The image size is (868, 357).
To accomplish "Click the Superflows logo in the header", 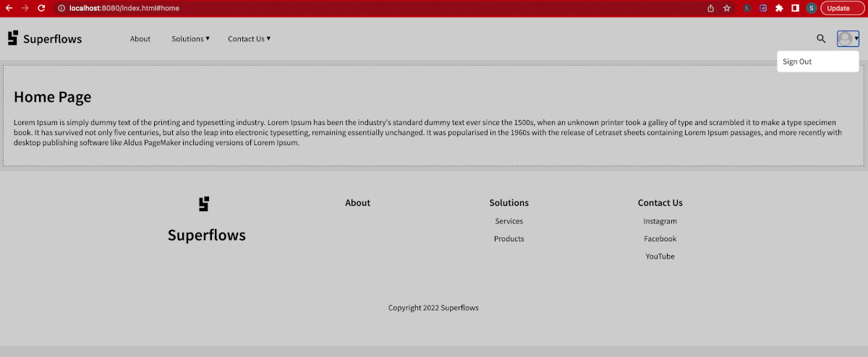I will click(45, 38).
